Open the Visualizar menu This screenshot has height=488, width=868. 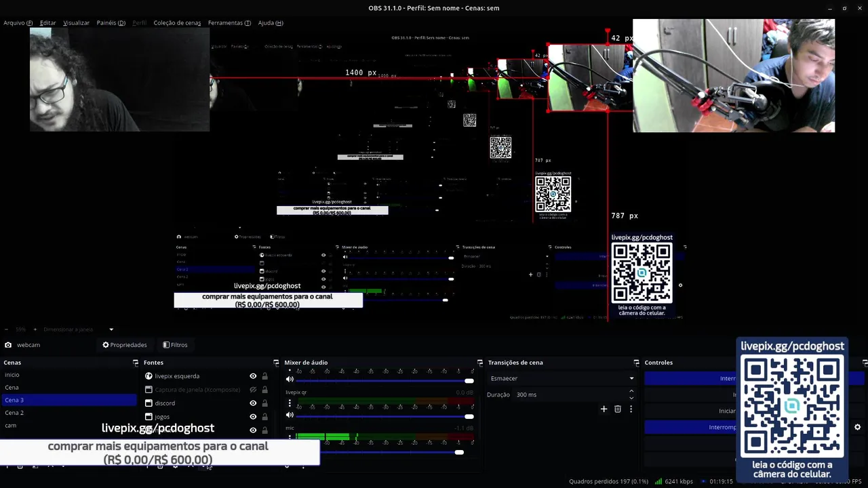pos(76,22)
